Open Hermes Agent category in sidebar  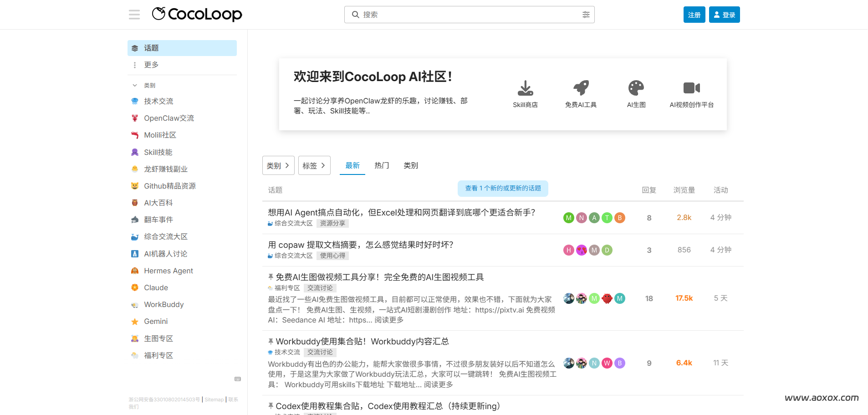pos(182,271)
